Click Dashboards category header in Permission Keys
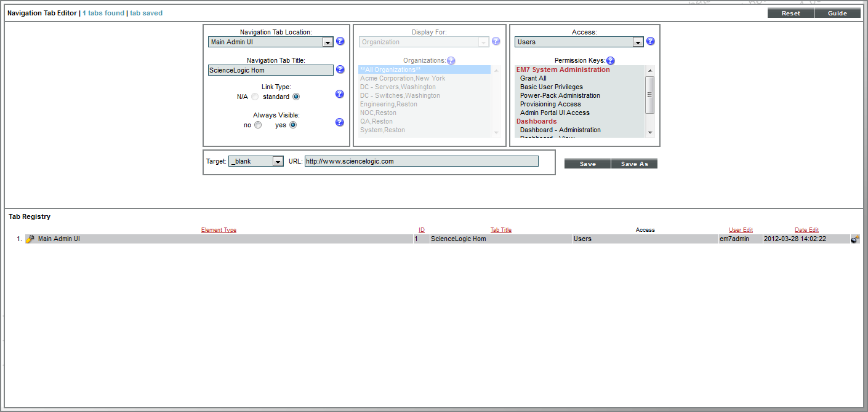 pos(536,121)
